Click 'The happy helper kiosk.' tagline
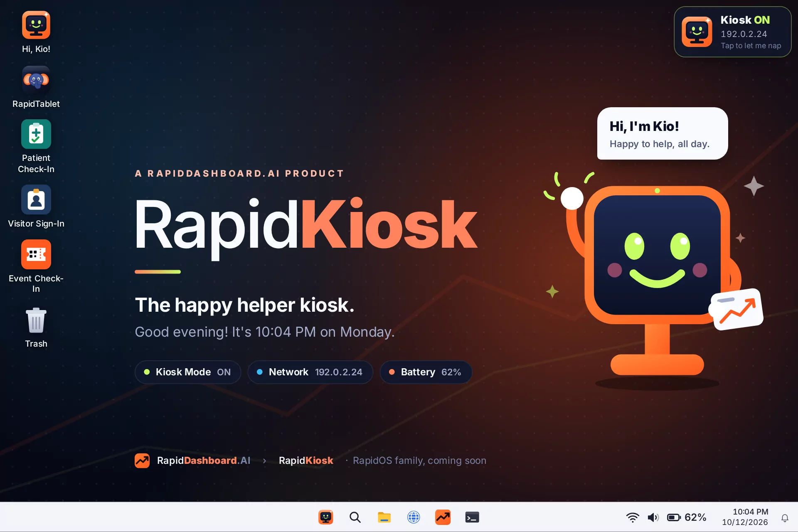 coord(244,305)
